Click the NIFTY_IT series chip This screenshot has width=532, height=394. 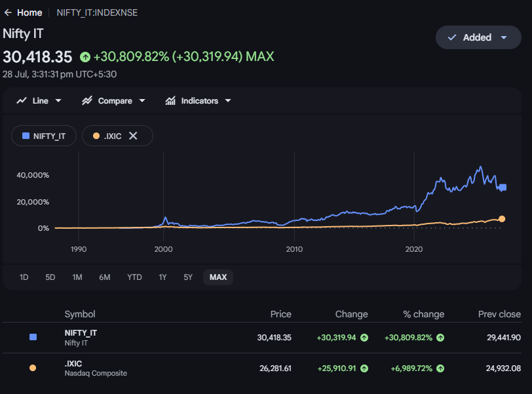click(x=44, y=136)
